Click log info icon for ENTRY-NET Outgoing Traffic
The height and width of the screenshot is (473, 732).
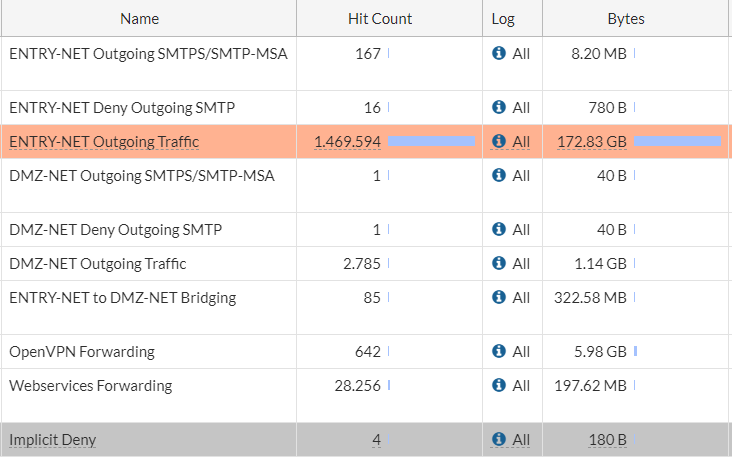click(x=499, y=142)
